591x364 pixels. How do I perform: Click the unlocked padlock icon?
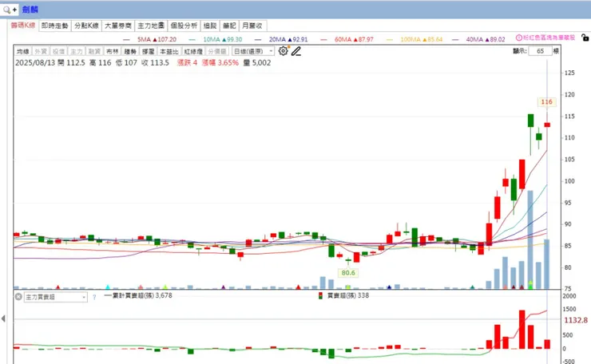585,38
